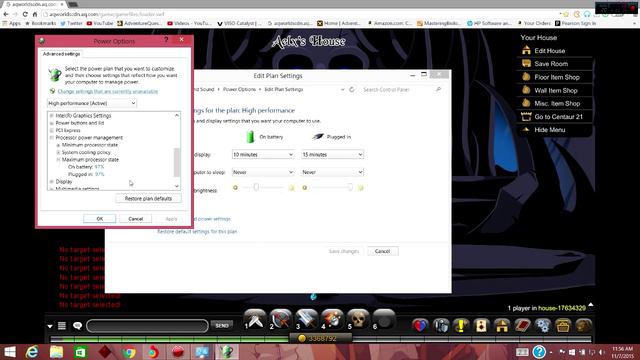Open the chat lines list icon
Screen dimensions: 640x360
point(62,326)
